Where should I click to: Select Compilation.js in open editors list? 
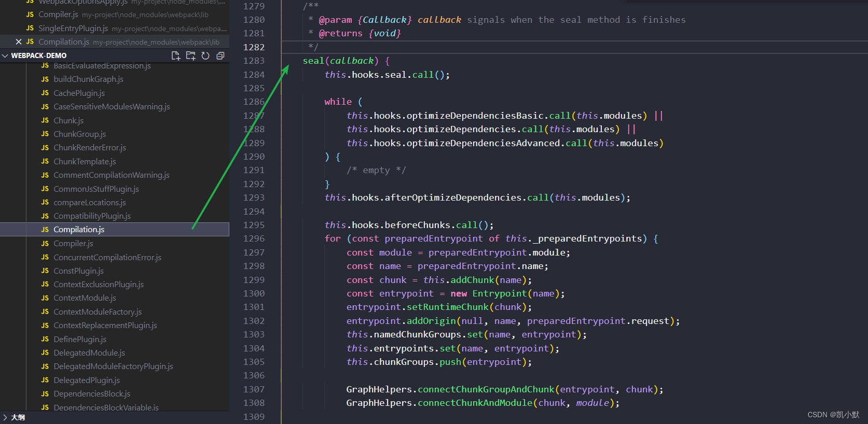coord(114,42)
